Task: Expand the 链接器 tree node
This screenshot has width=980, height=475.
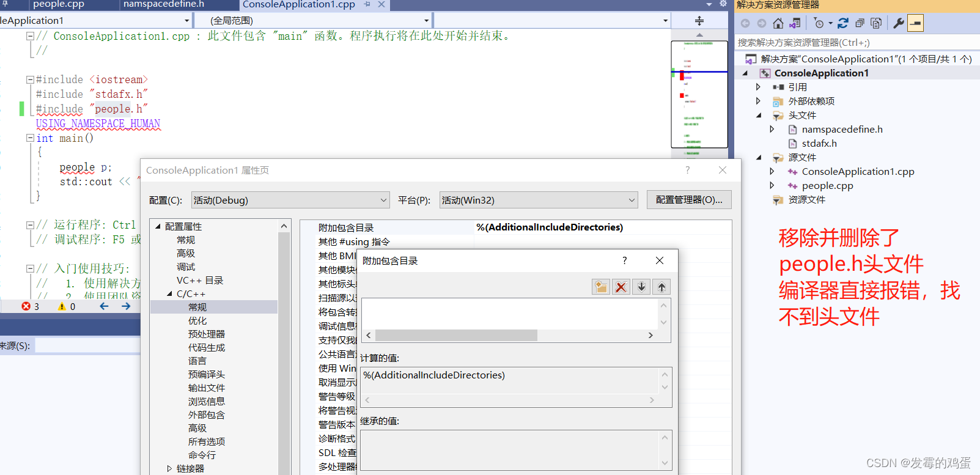Action: [x=169, y=468]
